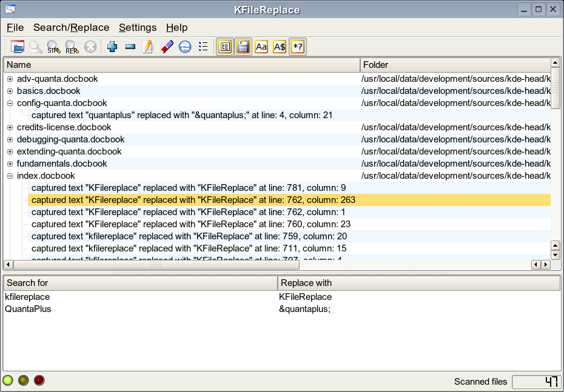
Task: Collapse the config-quanta.docbook tree entry
Action: 10,103
